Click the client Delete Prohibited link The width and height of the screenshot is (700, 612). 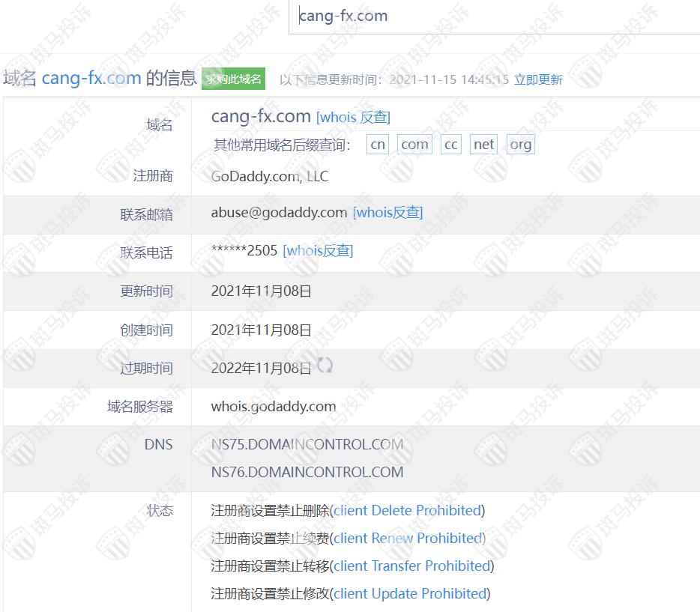[408, 511]
